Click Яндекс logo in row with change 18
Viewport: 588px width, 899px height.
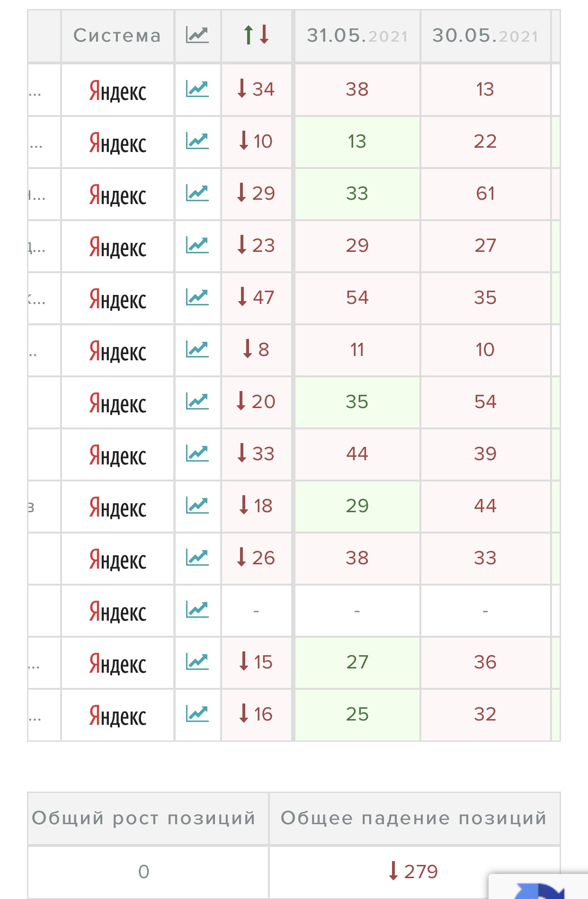[117, 507]
